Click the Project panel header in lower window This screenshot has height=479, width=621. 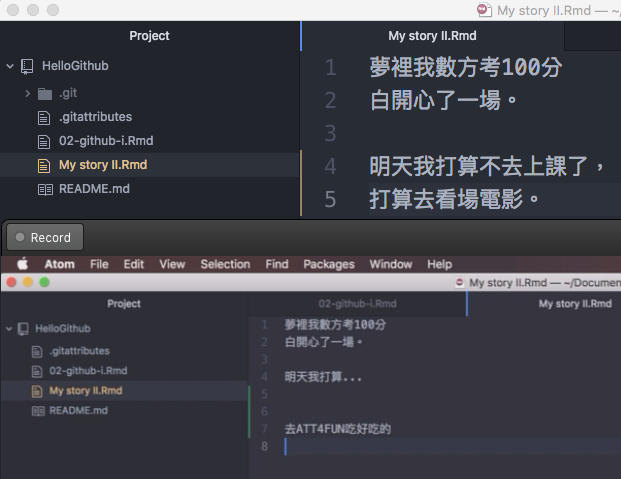point(124,304)
